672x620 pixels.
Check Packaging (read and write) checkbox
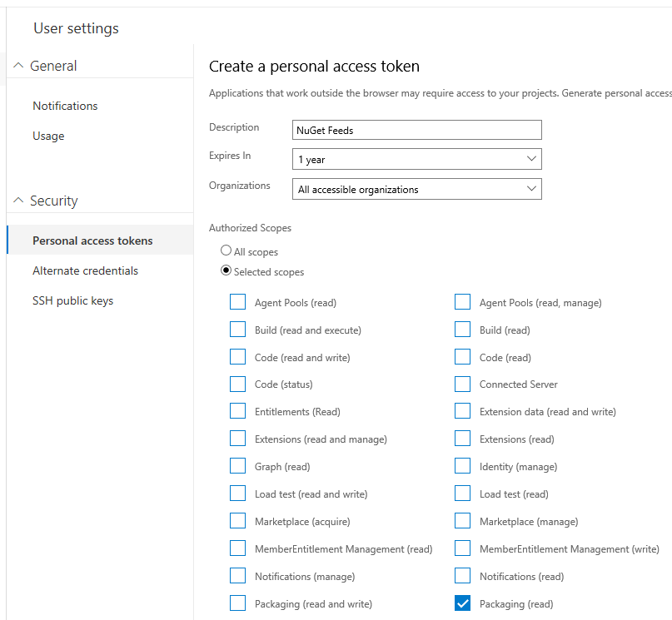[238, 603]
